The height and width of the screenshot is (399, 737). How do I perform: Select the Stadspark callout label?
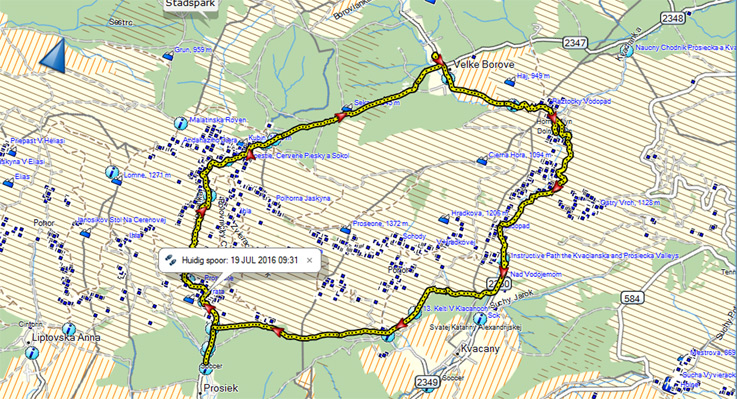click(x=190, y=4)
